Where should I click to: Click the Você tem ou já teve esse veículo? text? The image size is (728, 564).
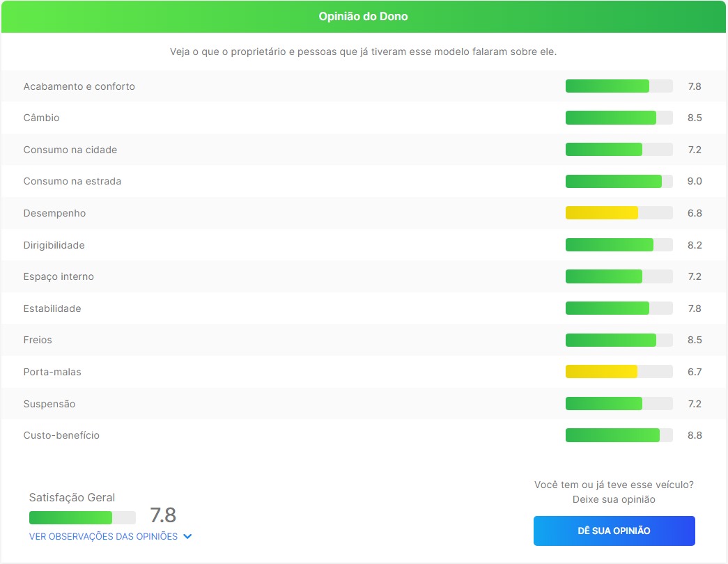[x=614, y=485]
